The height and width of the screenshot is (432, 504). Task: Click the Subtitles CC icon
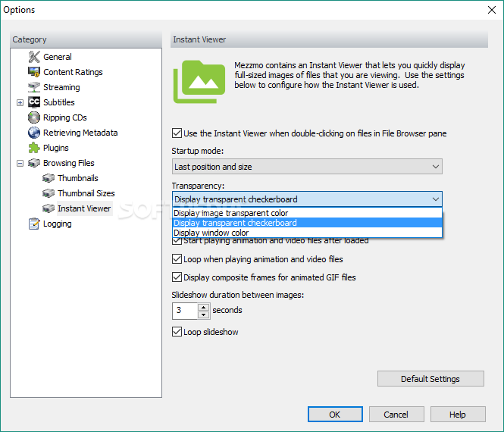point(34,102)
